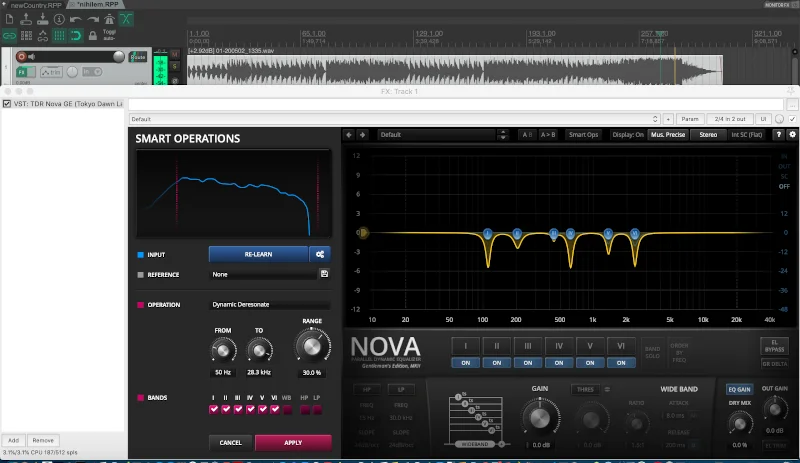The height and width of the screenshot is (463, 800).
Task: Open the FX preset Default dropdown
Action: point(394,119)
